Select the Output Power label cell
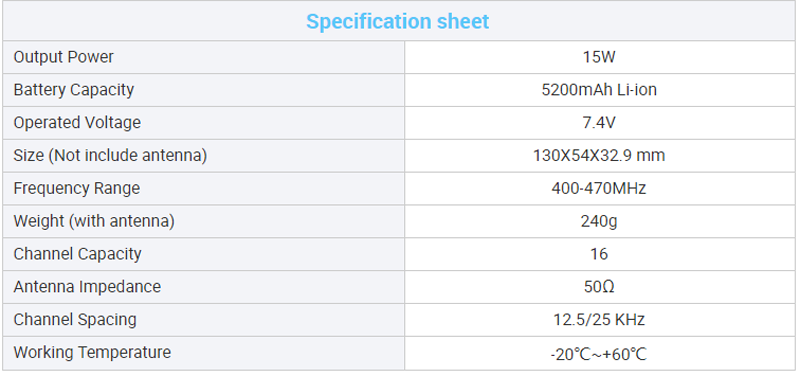The image size is (800, 376). tap(203, 57)
